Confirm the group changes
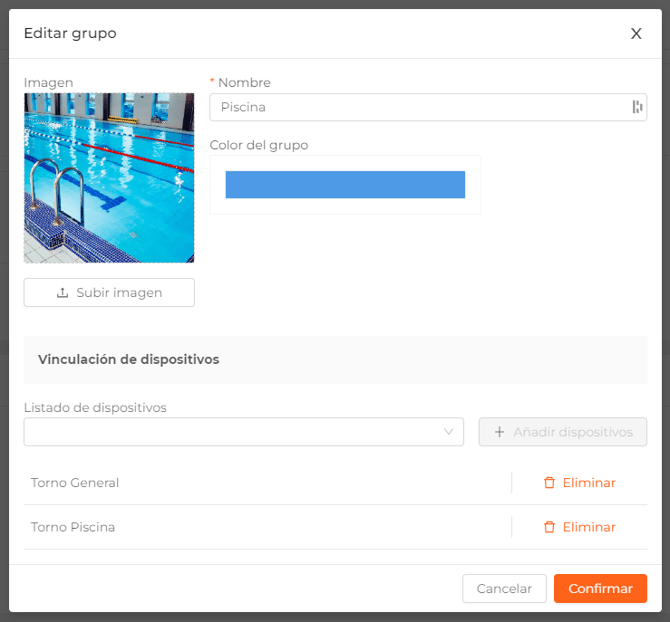The height and width of the screenshot is (622, 670). point(600,589)
